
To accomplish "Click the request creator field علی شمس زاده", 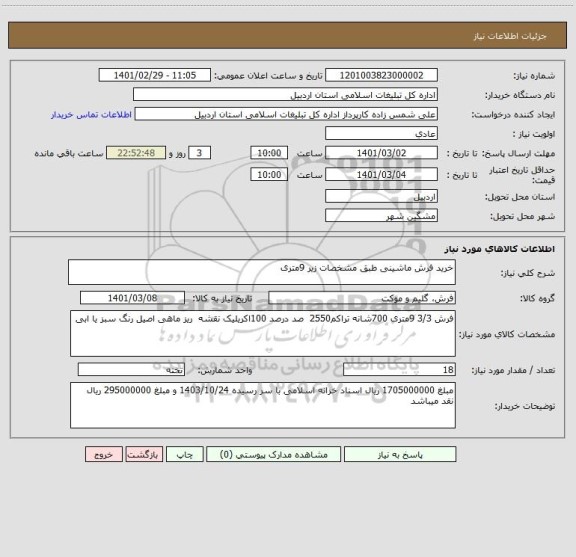I will pyautogui.click(x=286, y=114).
